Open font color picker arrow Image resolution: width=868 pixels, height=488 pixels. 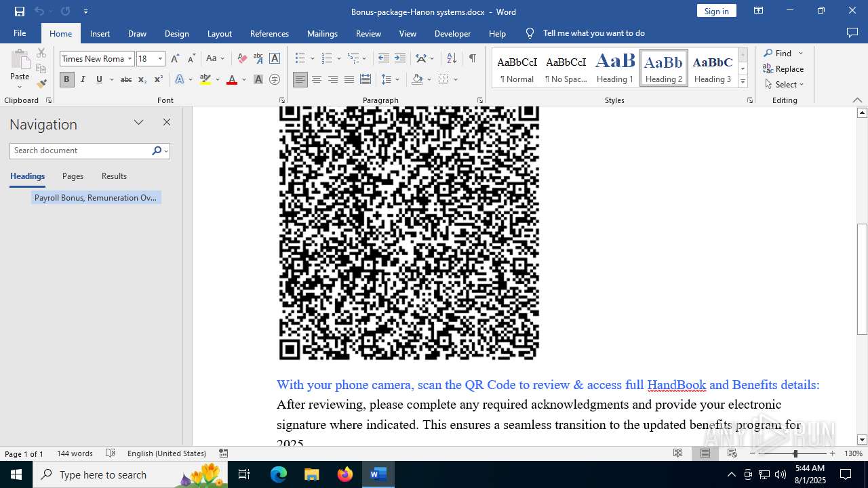click(244, 79)
